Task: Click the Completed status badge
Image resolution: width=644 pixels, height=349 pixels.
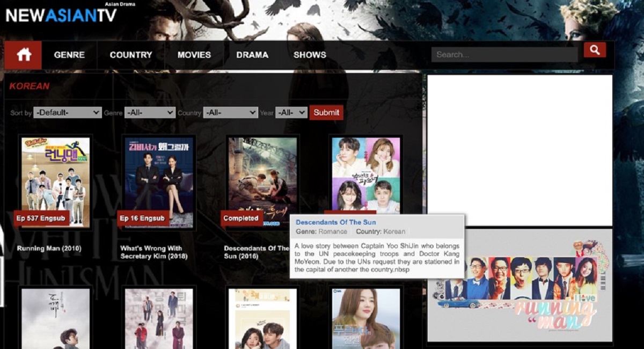Action: tap(241, 219)
